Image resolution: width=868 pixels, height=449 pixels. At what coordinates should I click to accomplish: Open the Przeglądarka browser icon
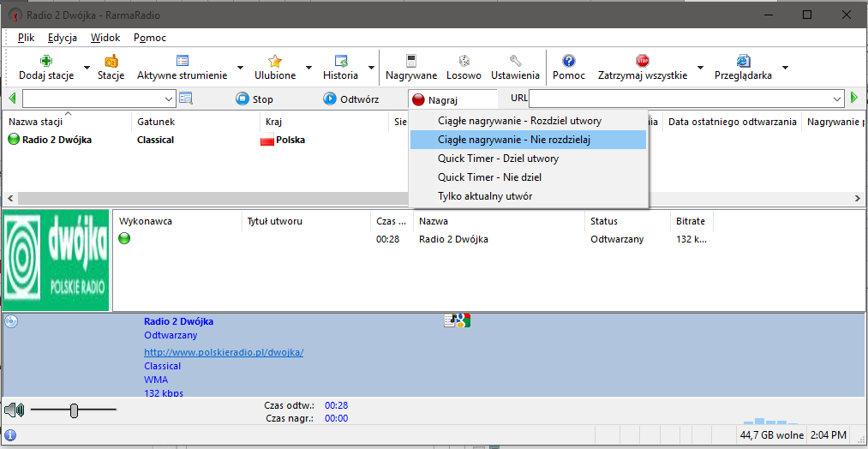pos(743,61)
